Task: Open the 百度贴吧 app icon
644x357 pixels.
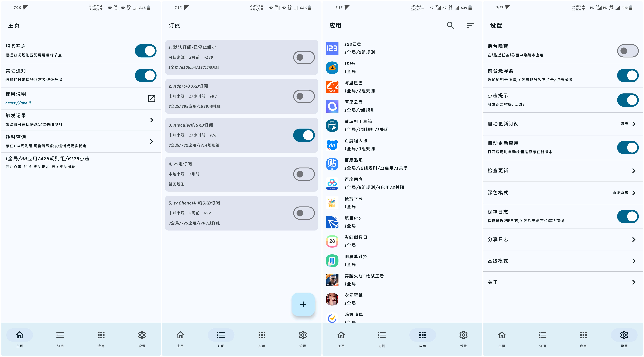Action: [x=332, y=164]
